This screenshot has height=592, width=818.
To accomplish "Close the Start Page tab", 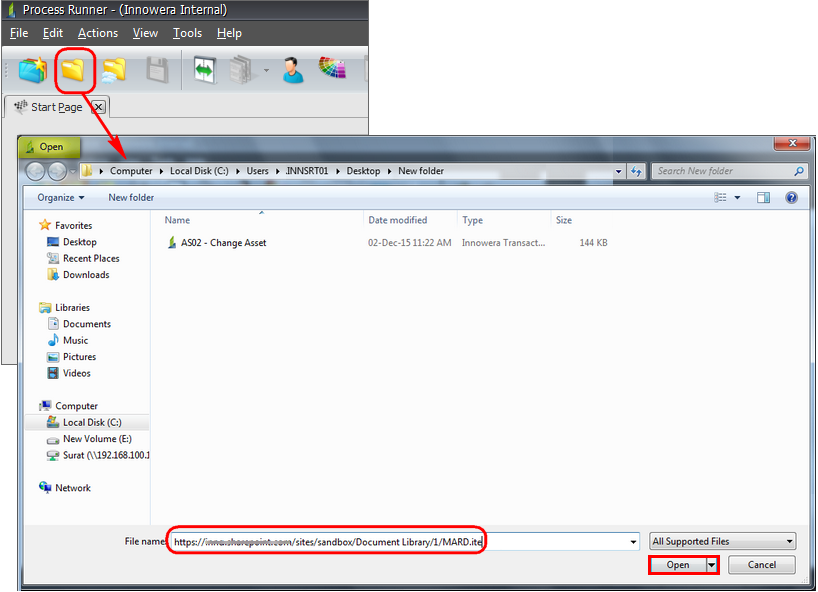I will [x=99, y=107].
